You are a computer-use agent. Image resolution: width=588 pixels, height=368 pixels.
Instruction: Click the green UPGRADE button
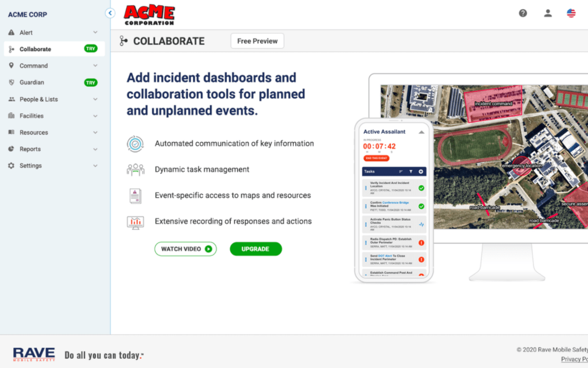pos(256,249)
